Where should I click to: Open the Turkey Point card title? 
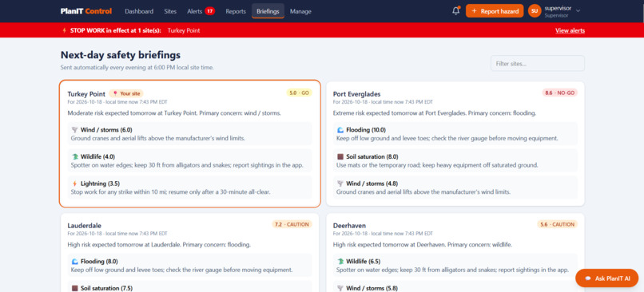click(86, 94)
